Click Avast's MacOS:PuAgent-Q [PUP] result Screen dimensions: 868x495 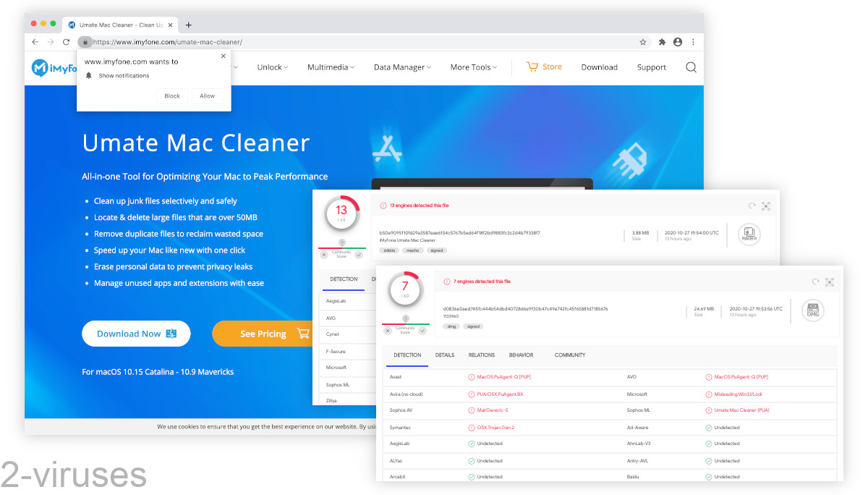point(503,377)
